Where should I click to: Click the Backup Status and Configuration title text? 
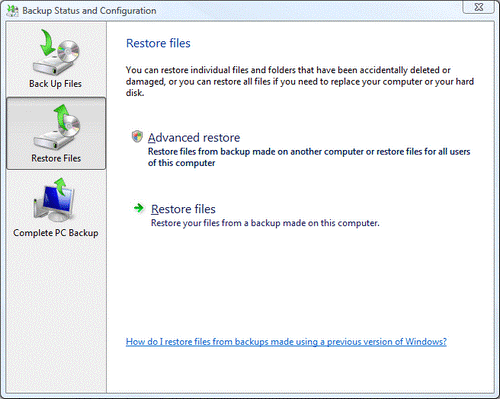[x=89, y=11]
